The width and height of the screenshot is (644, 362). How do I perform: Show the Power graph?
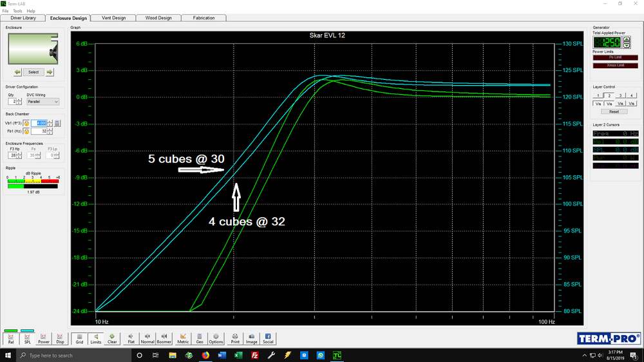coord(44,339)
